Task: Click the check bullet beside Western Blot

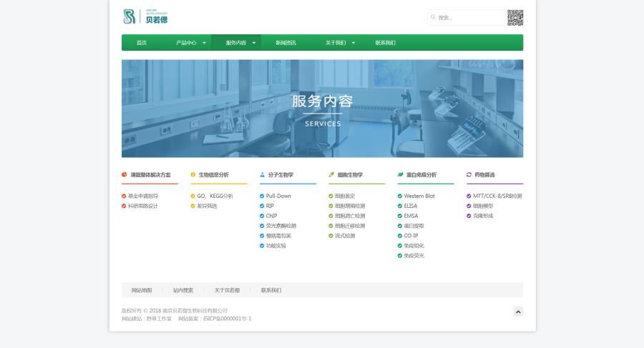Action: [x=400, y=196]
